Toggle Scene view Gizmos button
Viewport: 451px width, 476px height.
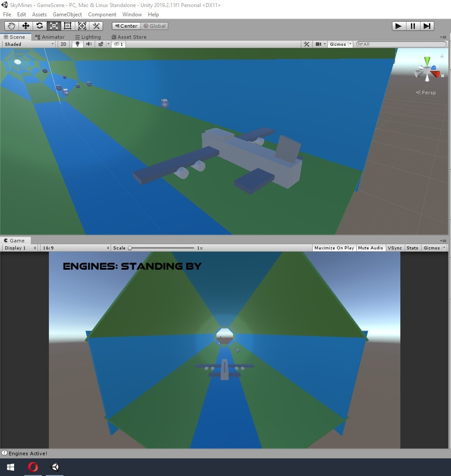click(338, 44)
